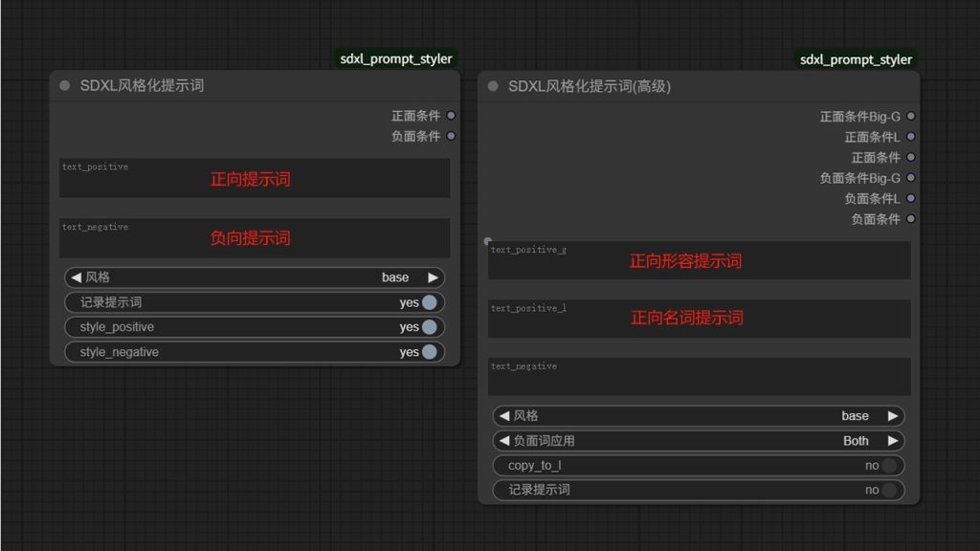Click 正面条件 output socket on advanced node
The height and width of the screenshot is (551, 980).
point(911,158)
